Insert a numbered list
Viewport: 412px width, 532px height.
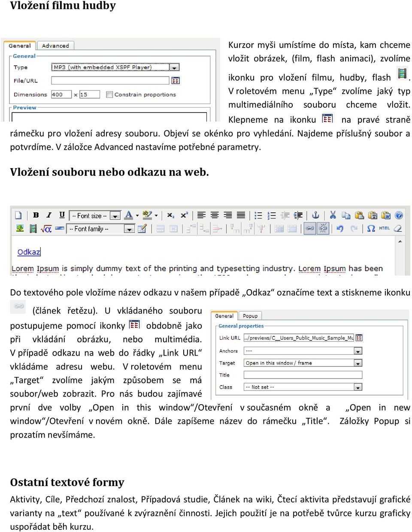point(271,215)
